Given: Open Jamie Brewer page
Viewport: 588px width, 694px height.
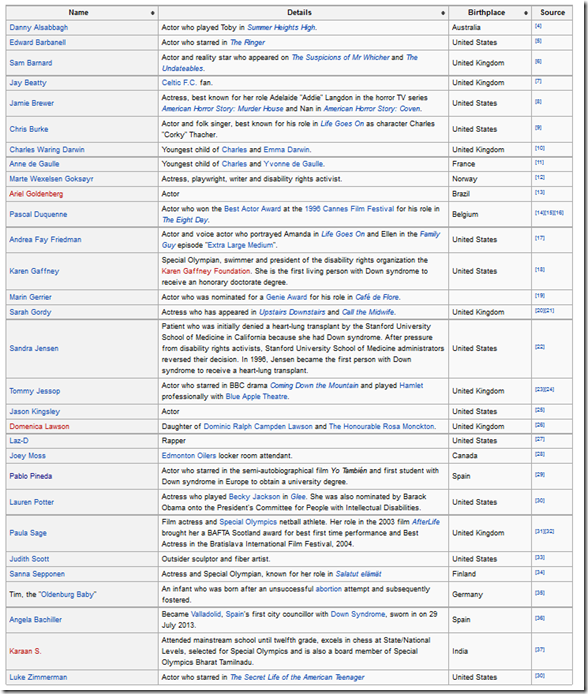Looking at the screenshot, I should coord(31,103).
